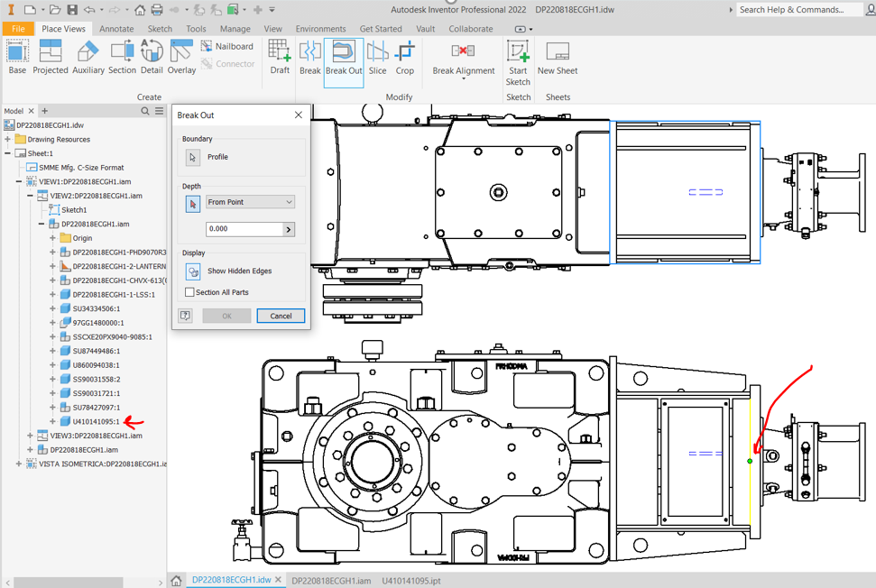Toggle Show Hidden Edges display button
876x588 pixels.
192,271
